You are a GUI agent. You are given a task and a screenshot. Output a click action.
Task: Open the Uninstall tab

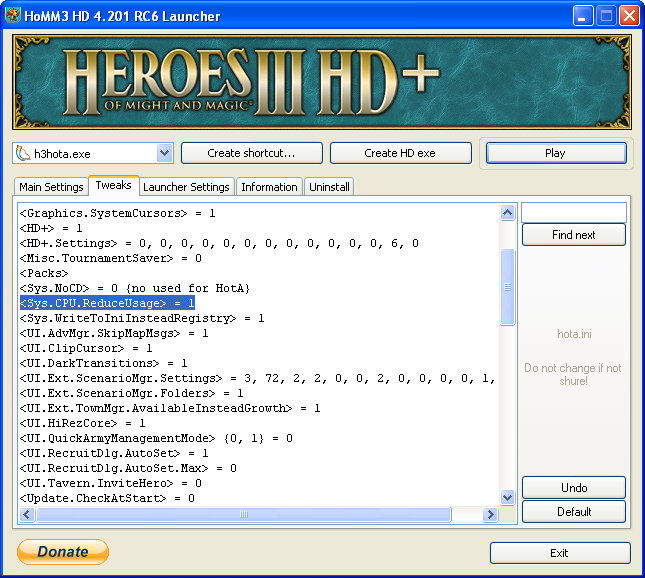pyautogui.click(x=329, y=187)
